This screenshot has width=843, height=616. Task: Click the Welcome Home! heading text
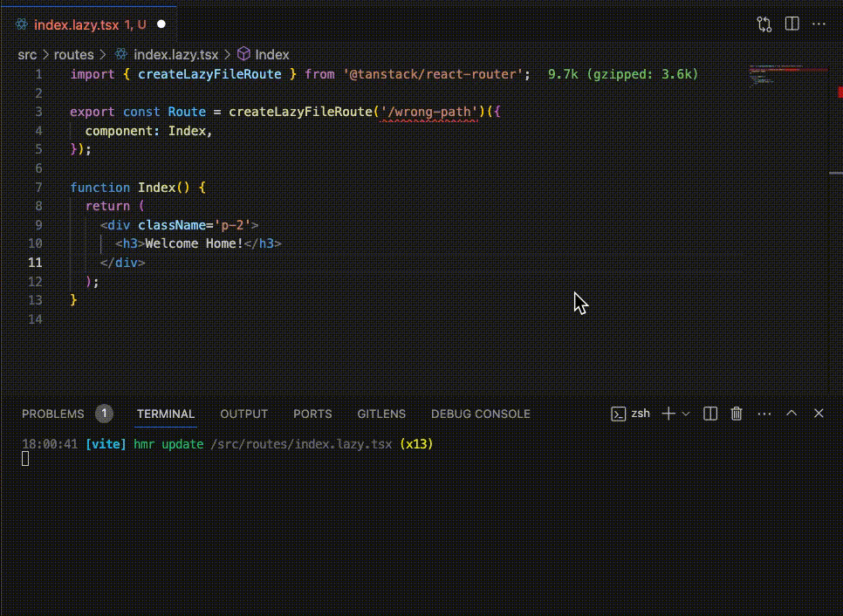click(194, 243)
